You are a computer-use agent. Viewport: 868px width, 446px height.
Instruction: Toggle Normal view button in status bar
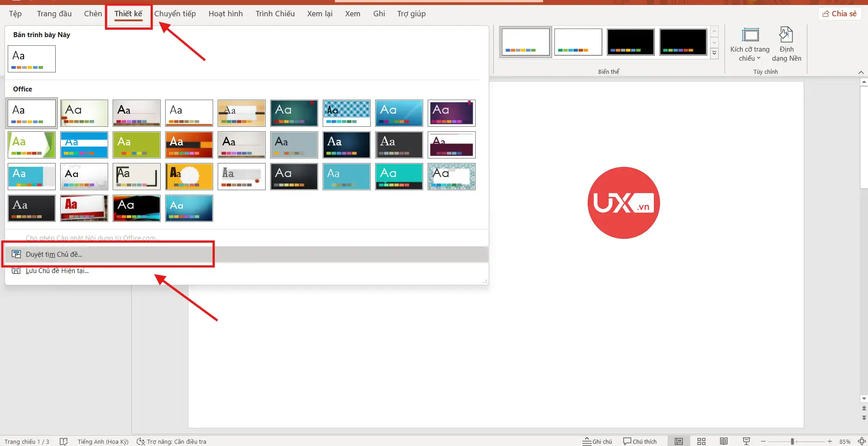[x=678, y=441]
